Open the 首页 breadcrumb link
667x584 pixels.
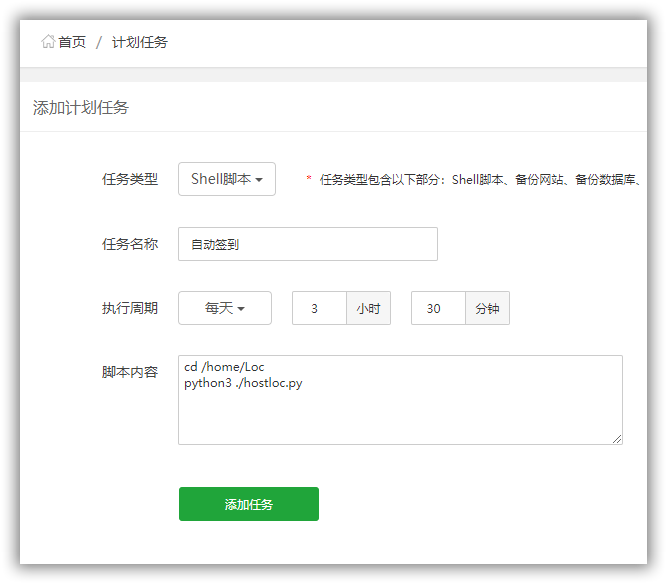72,42
